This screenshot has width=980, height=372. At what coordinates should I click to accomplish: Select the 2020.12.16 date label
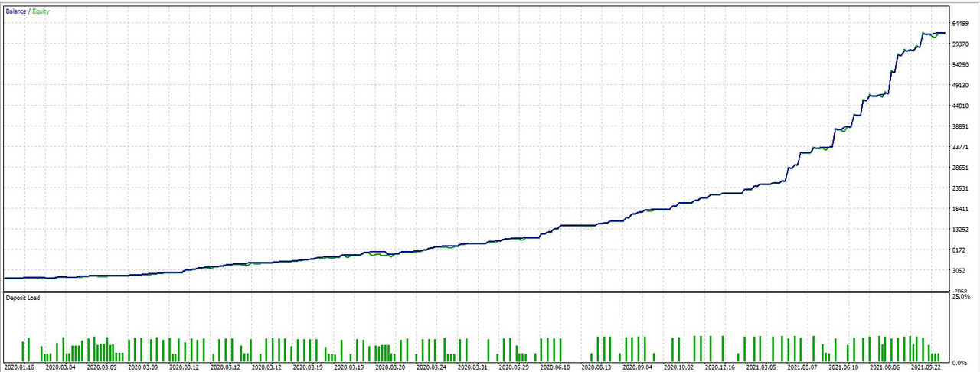coord(721,368)
